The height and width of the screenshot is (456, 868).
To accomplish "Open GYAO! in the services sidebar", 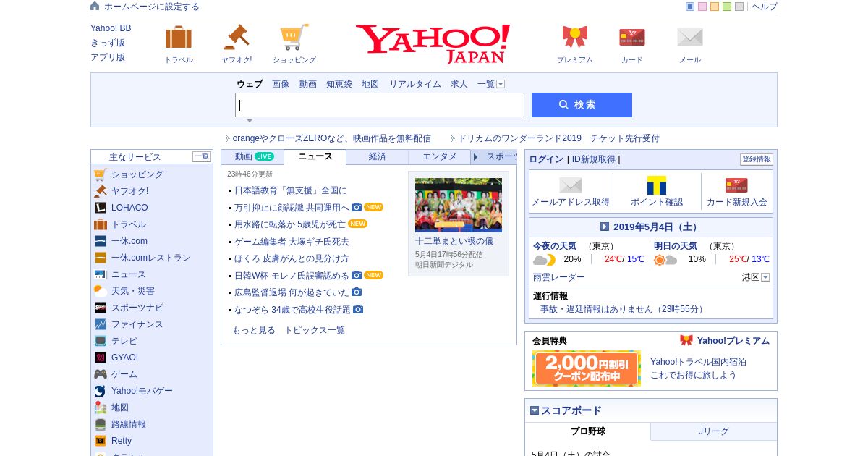I will point(124,358).
